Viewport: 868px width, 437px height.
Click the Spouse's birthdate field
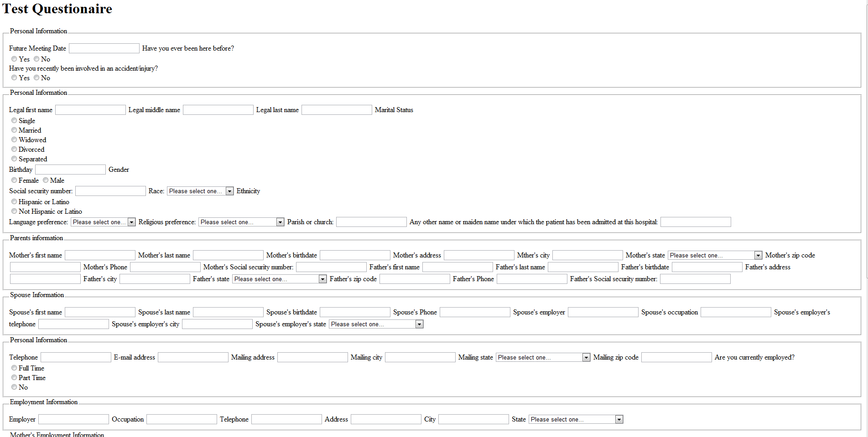tap(354, 312)
